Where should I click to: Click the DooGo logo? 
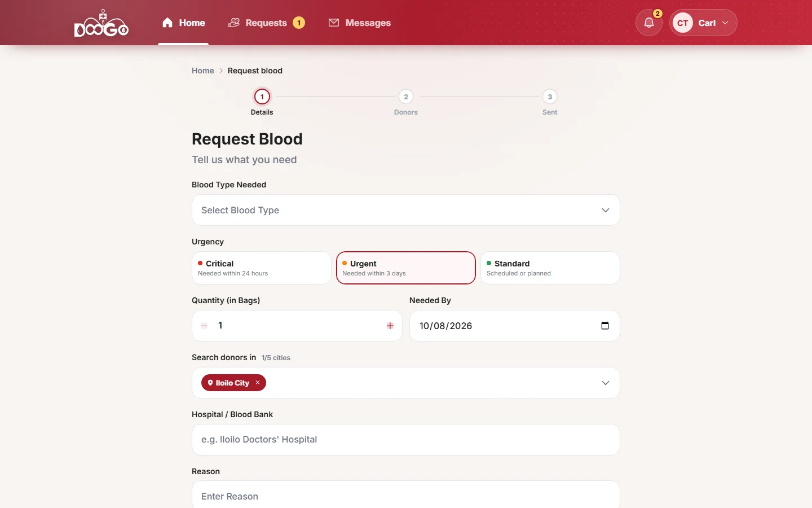(x=101, y=23)
